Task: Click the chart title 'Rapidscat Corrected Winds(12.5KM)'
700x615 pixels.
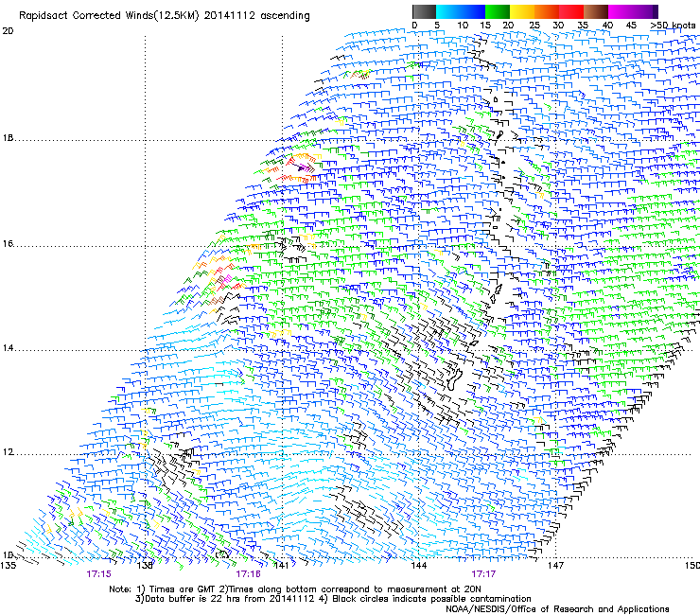Action: [109, 16]
